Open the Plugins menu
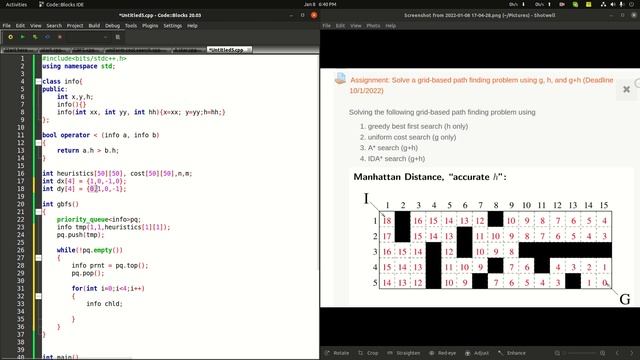This screenshot has width=640, height=360. (150, 26)
